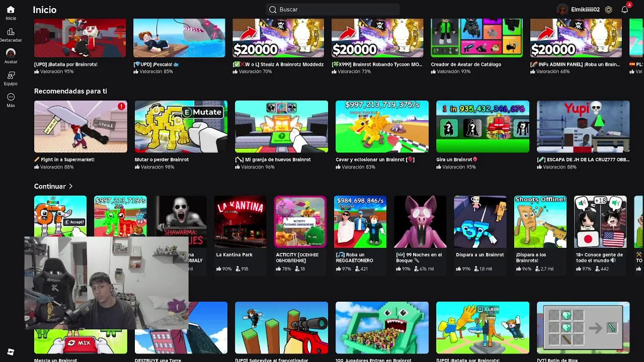Open ACTICITY game thumbnail

300,222
